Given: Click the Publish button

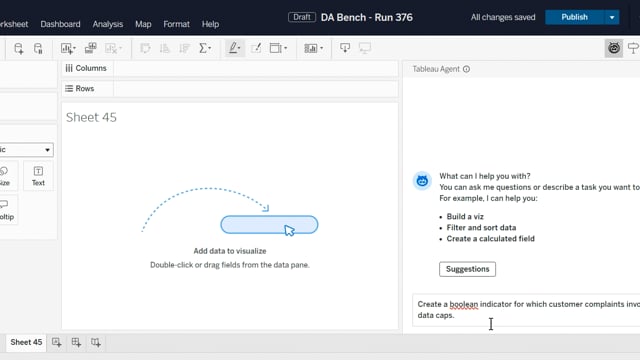Looking at the screenshot, I should [574, 17].
